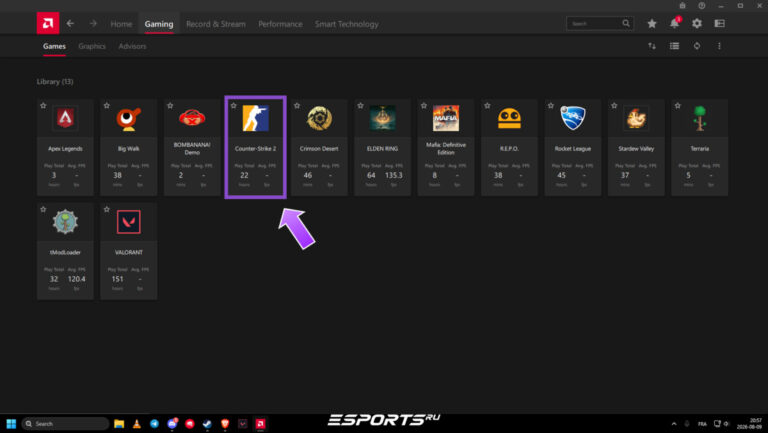Screen dimensions: 768x433
Task: Open the taskbar clock and date
Action: click(x=751, y=424)
